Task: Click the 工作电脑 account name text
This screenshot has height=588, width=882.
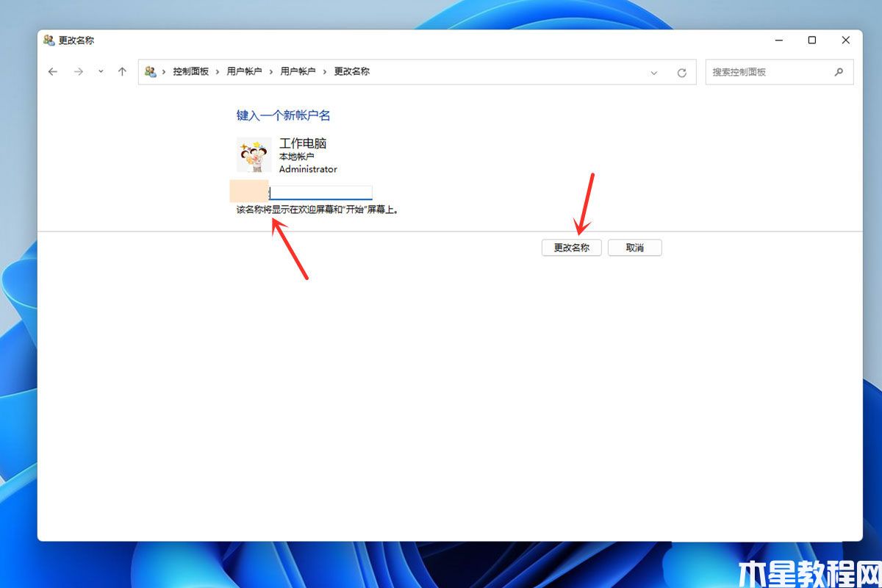Action: pyautogui.click(x=303, y=143)
